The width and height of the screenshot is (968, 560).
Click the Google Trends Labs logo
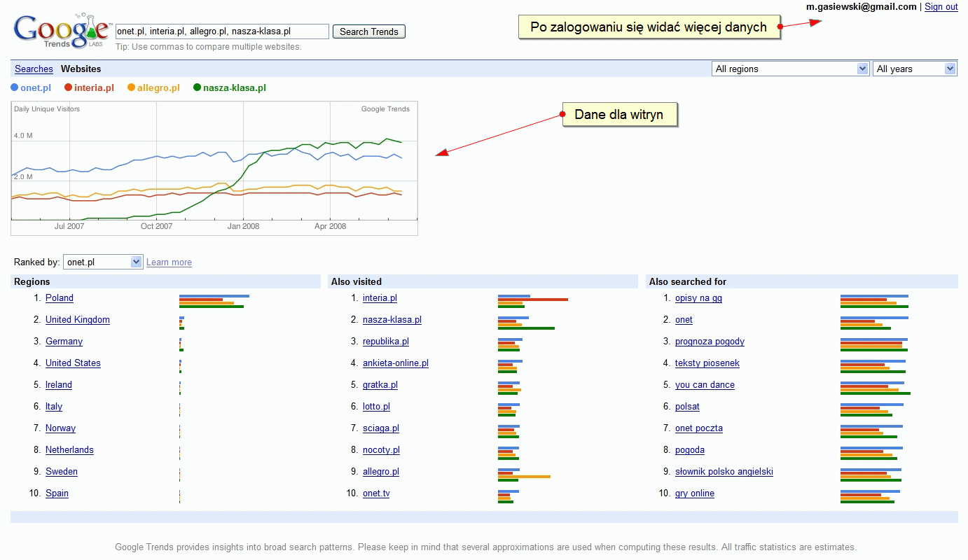coord(62,31)
